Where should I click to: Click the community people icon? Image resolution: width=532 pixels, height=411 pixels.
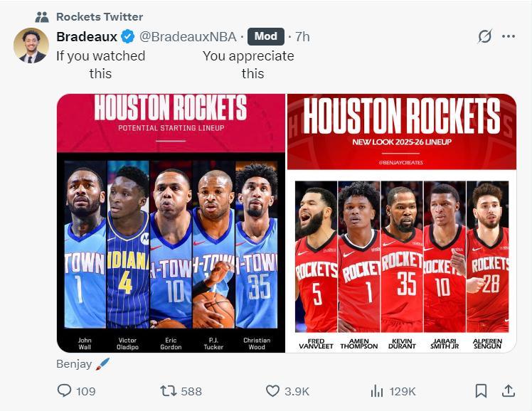tap(42, 16)
